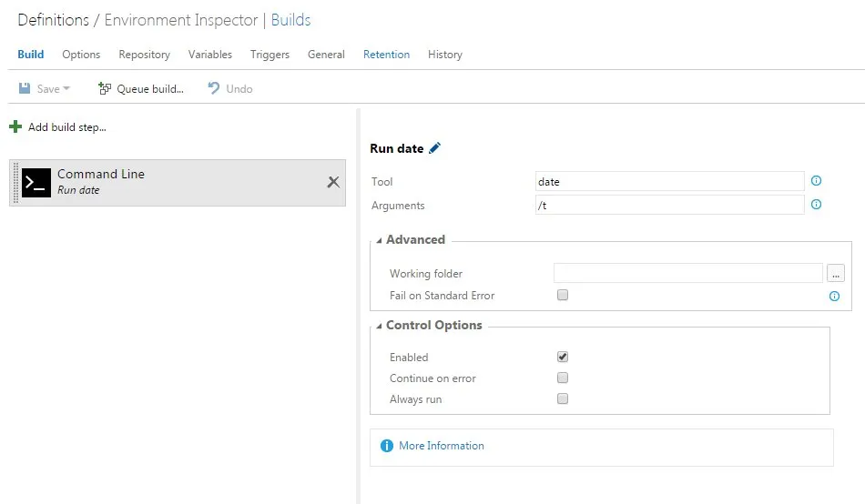Check the Continue on error checkbox
Image resolution: width=865 pixels, height=504 pixels.
(x=563, y=378)
